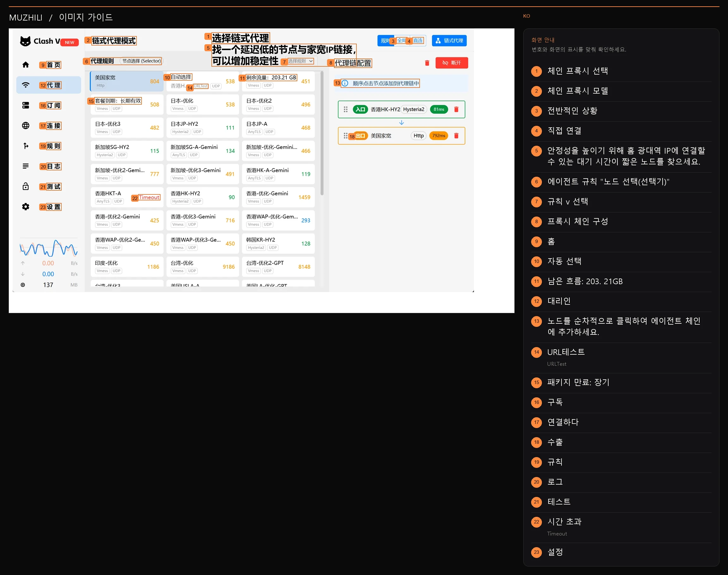The height and width of the screenshot is (575, 728).
Task: Select the 日本JP-A AnyTLS node
Action: 278,128
